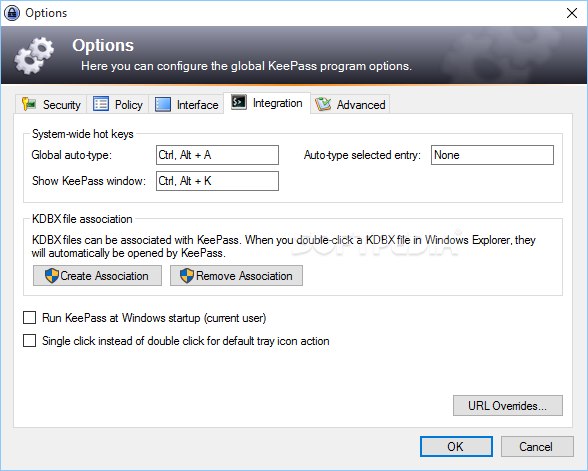The height and width of the screenshot is (471, 588).
Task: Go to the Interface tab
Action: point(186,104)
